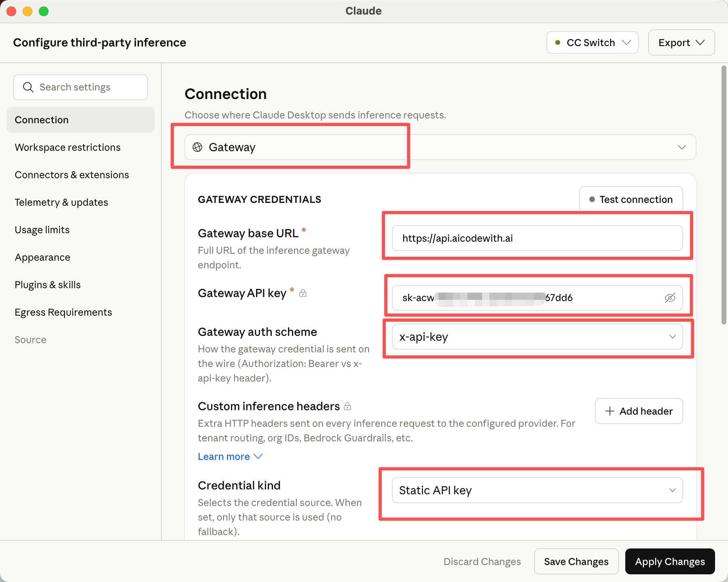
Task: Click Apply Changes
Action: tap(670, 561)
